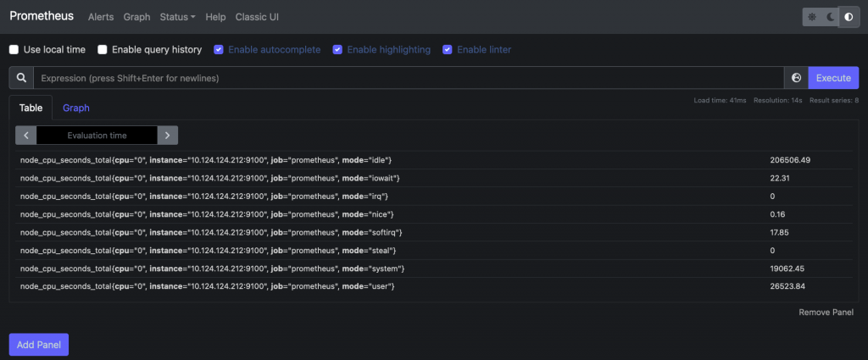Enable query history checkbox
This screenshot has width=868, height=360.
[103, 50]
